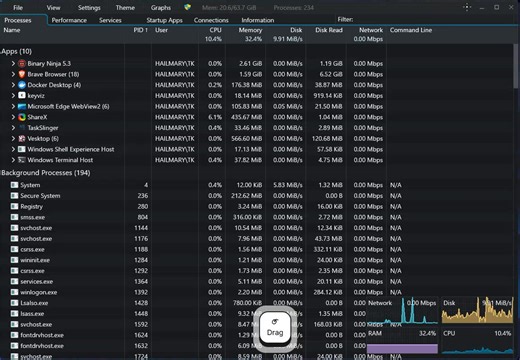Click the ShareX app icon
520x360 pixels.
coord(22,117)
